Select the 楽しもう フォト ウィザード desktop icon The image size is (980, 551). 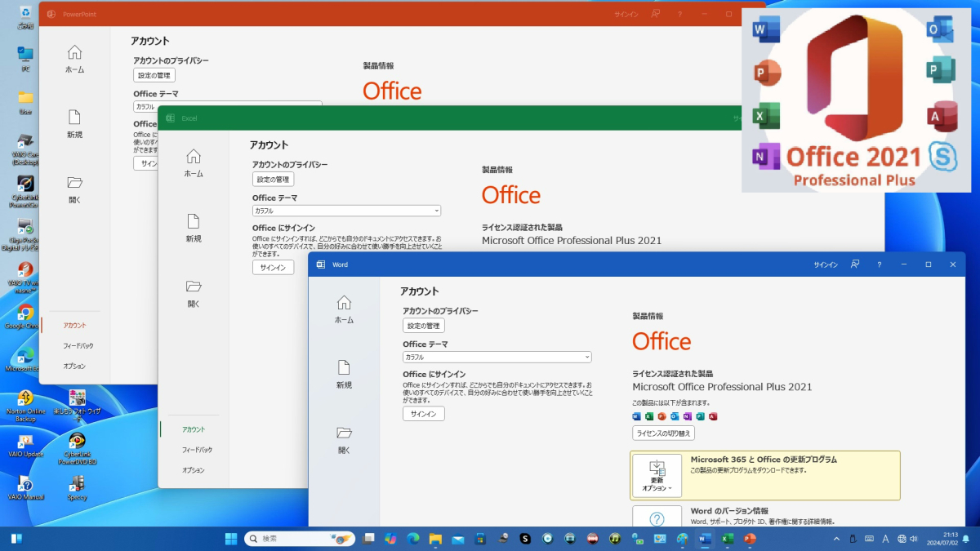click(x=78, y=405)
